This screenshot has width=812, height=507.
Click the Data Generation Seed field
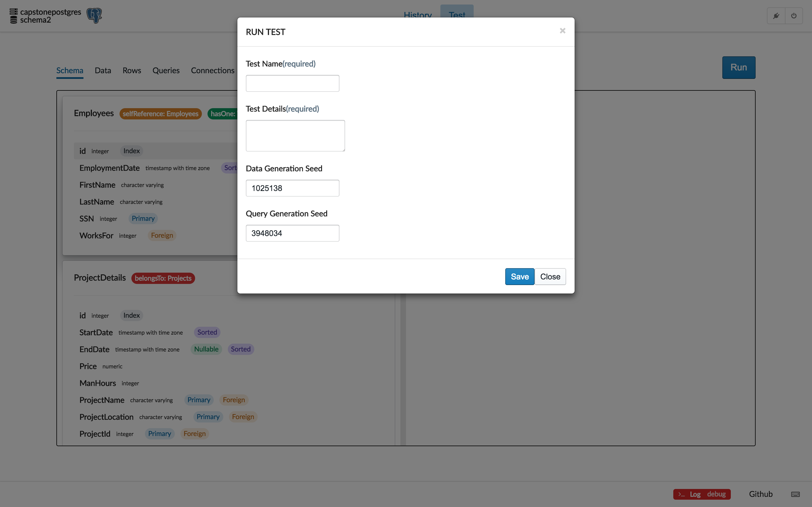[292, 188]
